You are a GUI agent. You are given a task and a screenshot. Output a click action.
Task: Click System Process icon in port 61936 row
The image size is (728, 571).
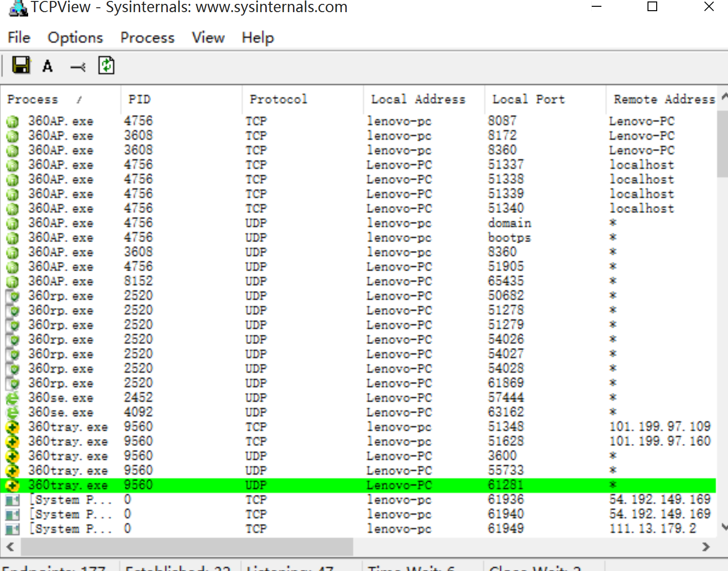(13, 500)
